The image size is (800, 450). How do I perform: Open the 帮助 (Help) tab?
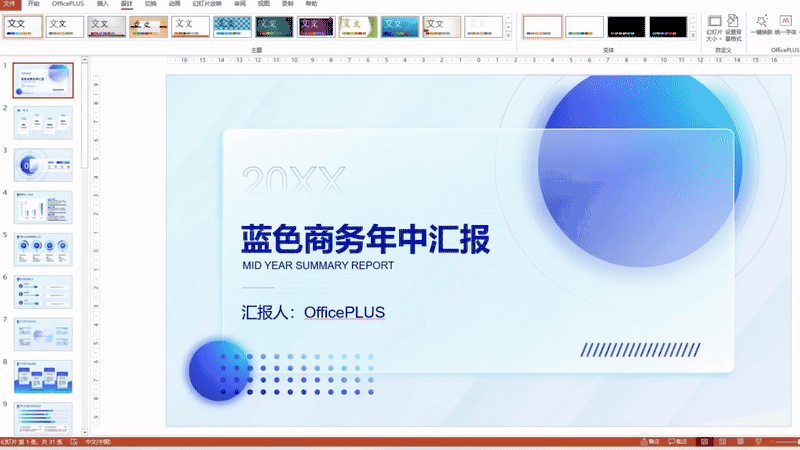(311, 4)
